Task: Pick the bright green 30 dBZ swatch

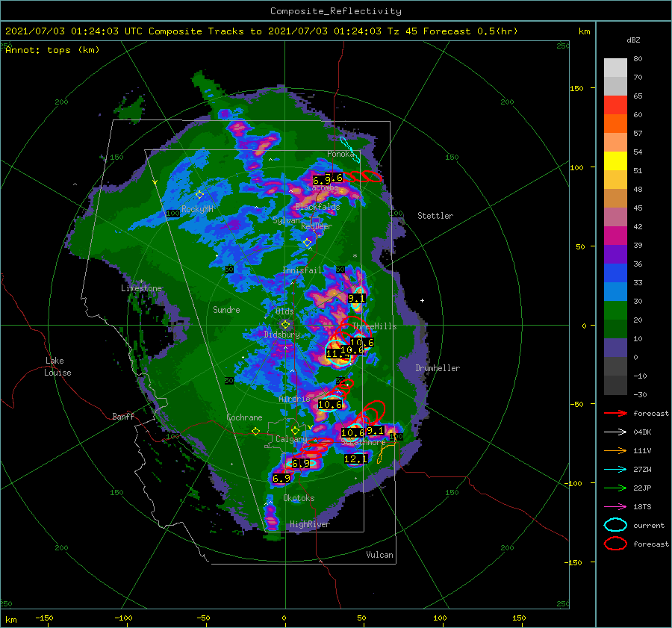Action: (615, 311)
